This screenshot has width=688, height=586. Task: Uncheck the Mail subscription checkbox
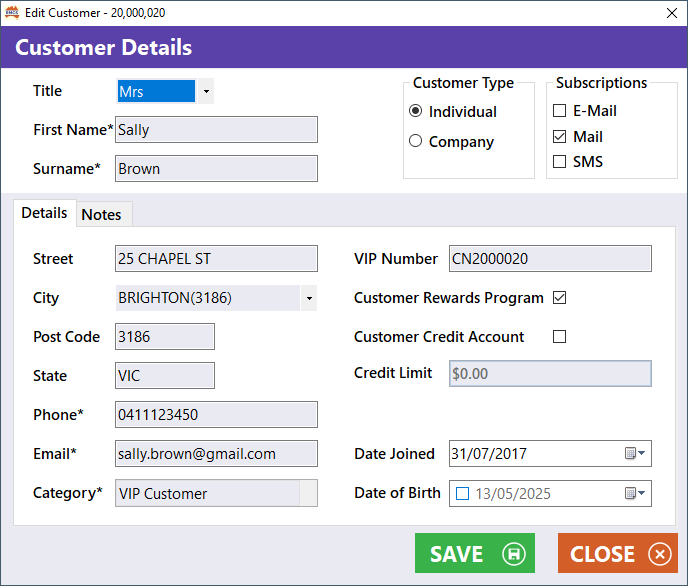(x=559, y=136)
